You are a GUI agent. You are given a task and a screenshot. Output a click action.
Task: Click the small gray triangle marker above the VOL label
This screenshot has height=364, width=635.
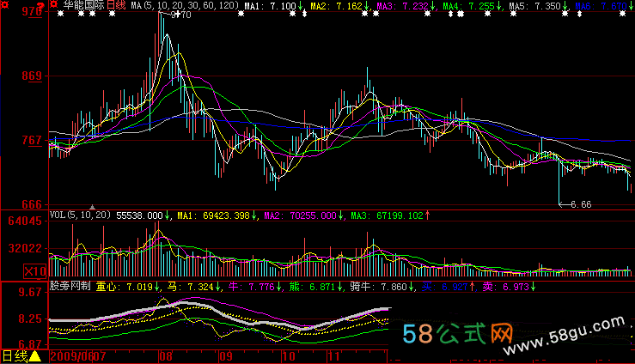pos(92,207)
